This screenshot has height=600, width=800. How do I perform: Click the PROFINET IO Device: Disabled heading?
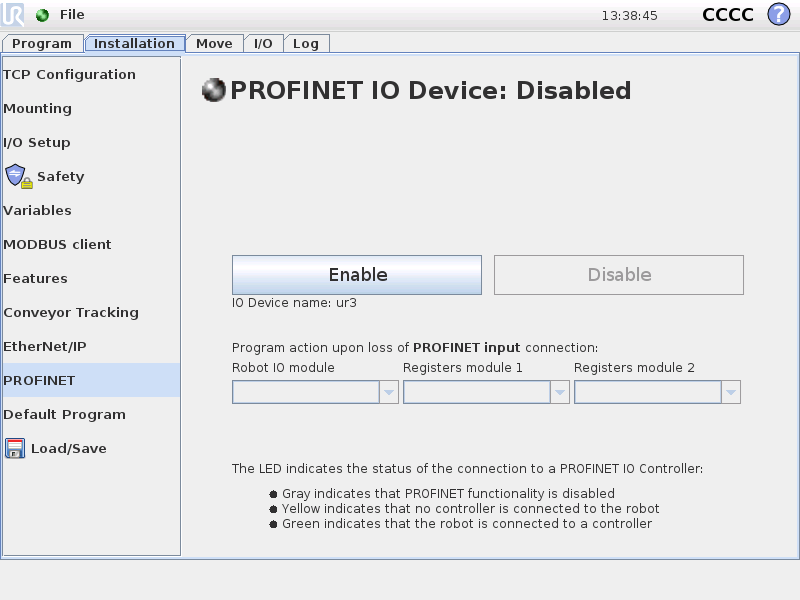tap(431, 91)
